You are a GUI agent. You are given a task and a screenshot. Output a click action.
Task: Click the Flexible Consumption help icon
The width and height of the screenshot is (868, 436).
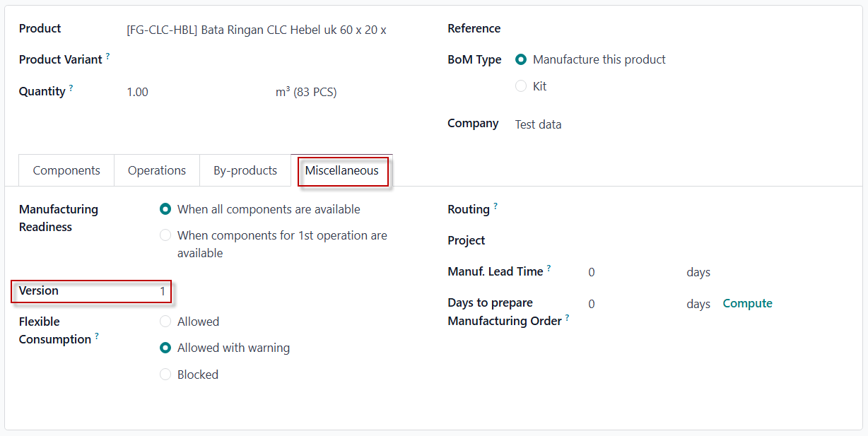pos(97,336)
